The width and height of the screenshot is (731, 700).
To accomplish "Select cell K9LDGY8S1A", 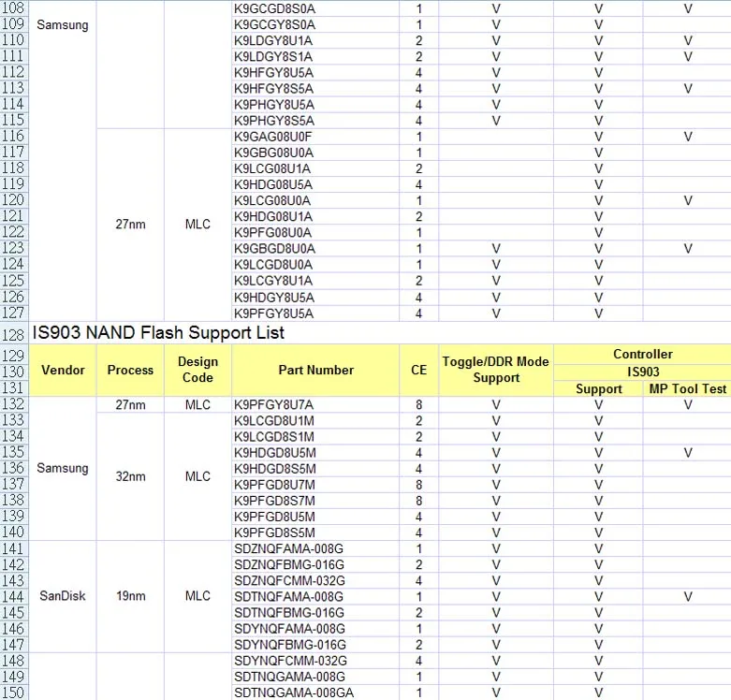I will (315, 56).
